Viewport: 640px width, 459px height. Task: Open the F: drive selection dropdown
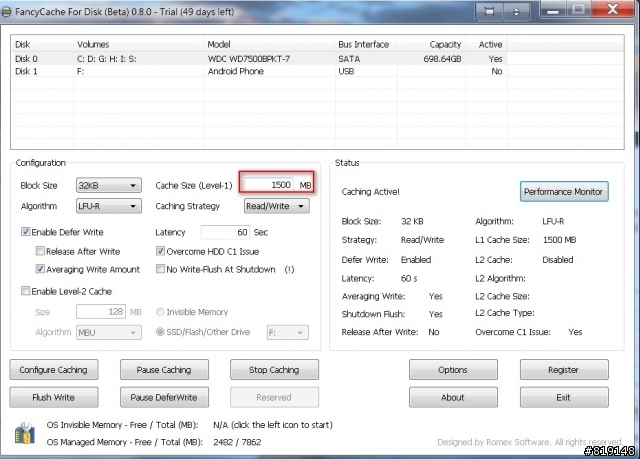click(288, 332)
